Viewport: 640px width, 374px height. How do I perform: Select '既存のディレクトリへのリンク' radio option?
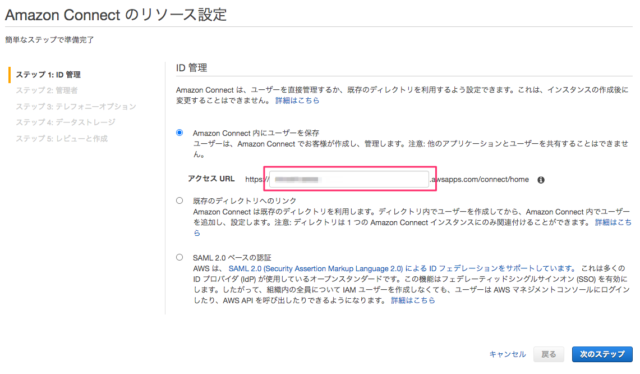tap(180, 200)
